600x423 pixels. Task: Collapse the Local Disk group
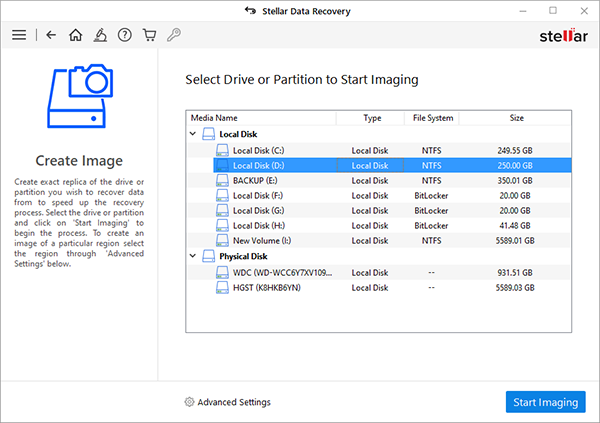193,134
